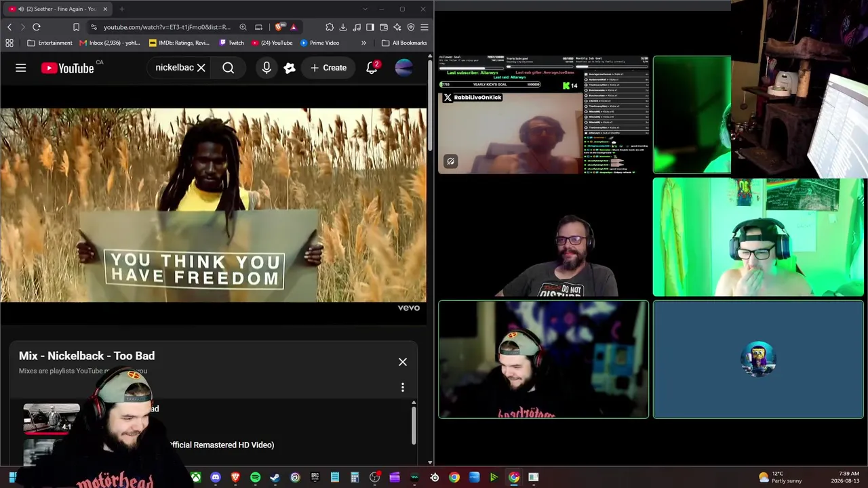Open Brave browser from the taskbar
Image resolution: width=868 pixels, height=488 pixels.
pyautogui.click(x=235, y=477)
